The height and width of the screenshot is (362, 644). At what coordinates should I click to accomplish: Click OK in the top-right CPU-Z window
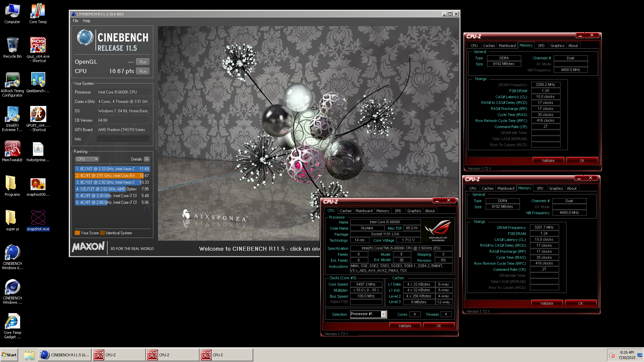(x=582, y=161)
